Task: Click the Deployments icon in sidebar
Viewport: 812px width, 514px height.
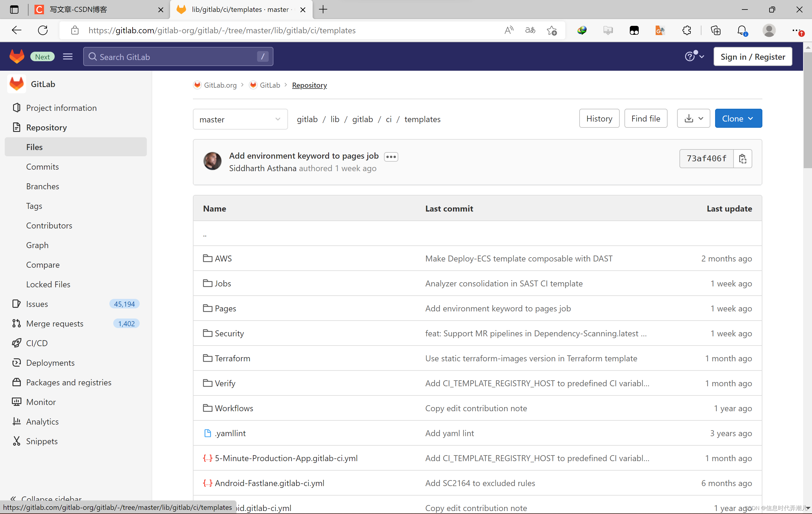Action: (16, 362)
